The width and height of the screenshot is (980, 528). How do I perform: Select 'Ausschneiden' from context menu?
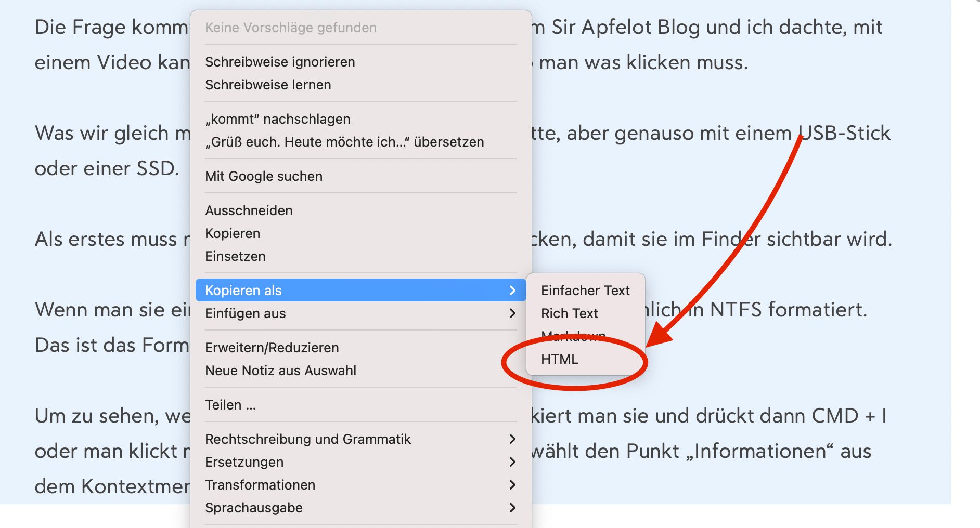tap(360, 210)
